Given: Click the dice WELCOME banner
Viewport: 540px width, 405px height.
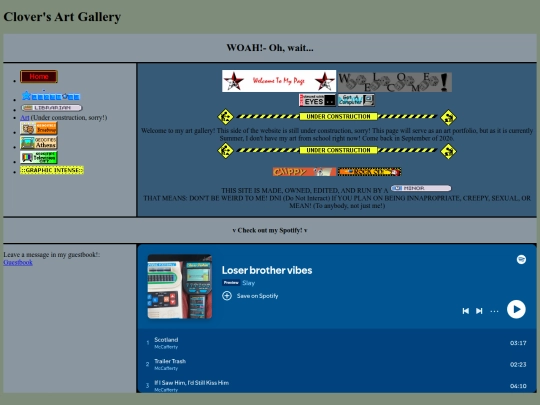Looking at the screenshot, I should click(395, 82).
